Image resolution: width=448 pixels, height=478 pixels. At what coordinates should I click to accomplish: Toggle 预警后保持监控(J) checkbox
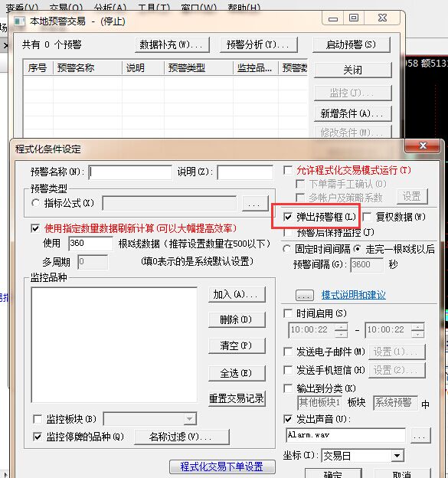point(288,233)
